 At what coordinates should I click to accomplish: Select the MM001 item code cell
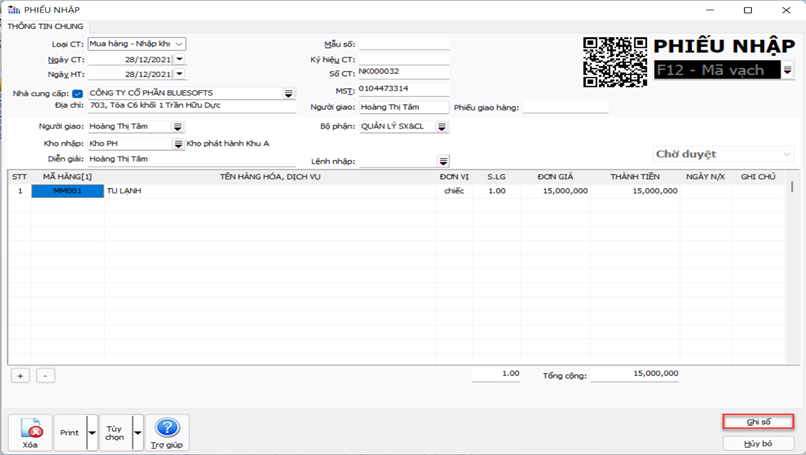pyautogui.click(x=67, y=191)
